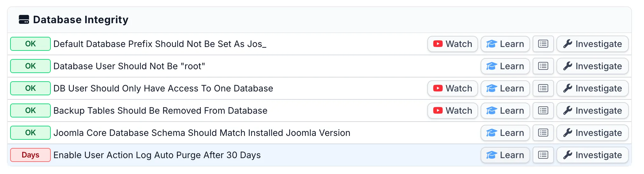Investigate Backup Tables check
The height and width of the screenshot is (174, 644).
[593, 110]
